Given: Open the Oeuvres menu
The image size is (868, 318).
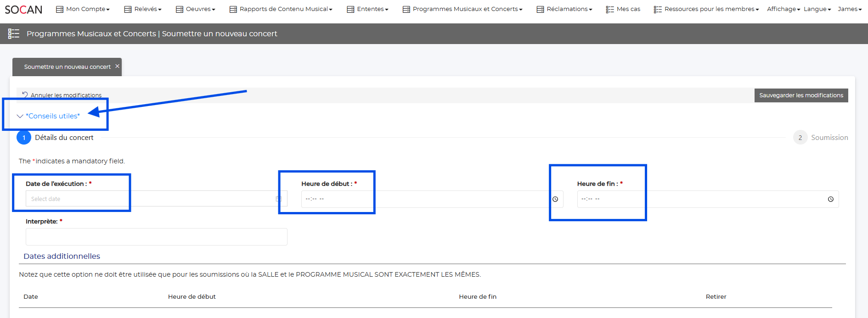Looking at the screenshot, I should [196, 9].
